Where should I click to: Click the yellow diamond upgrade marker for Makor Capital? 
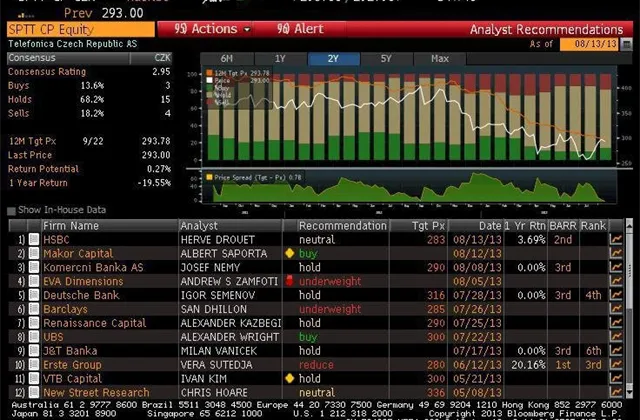[289, 253]
